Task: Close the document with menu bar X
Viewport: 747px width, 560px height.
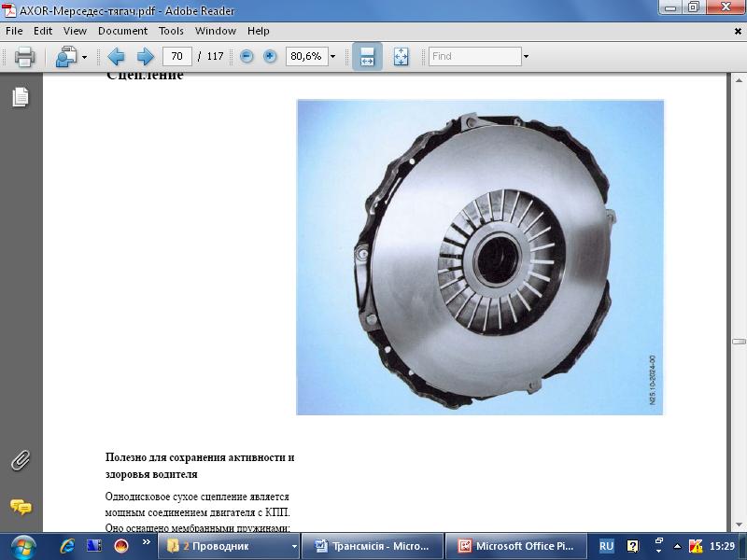Action: (x=738, y=32)
